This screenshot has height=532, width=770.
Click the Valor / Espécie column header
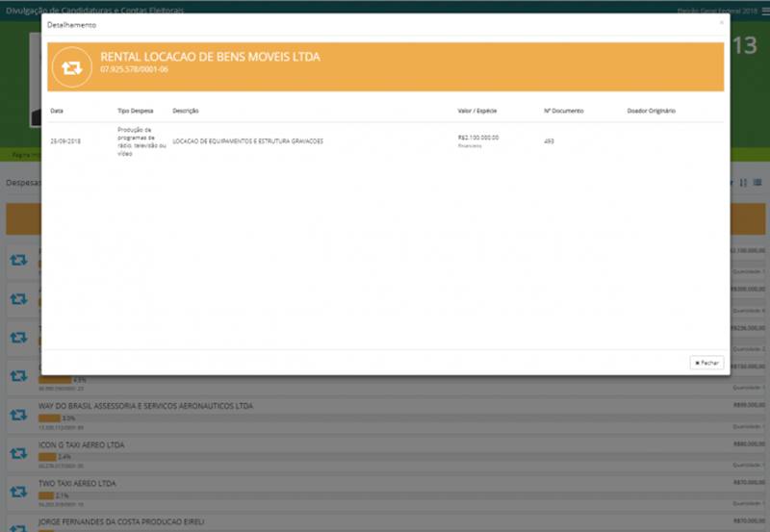point(477,111)
